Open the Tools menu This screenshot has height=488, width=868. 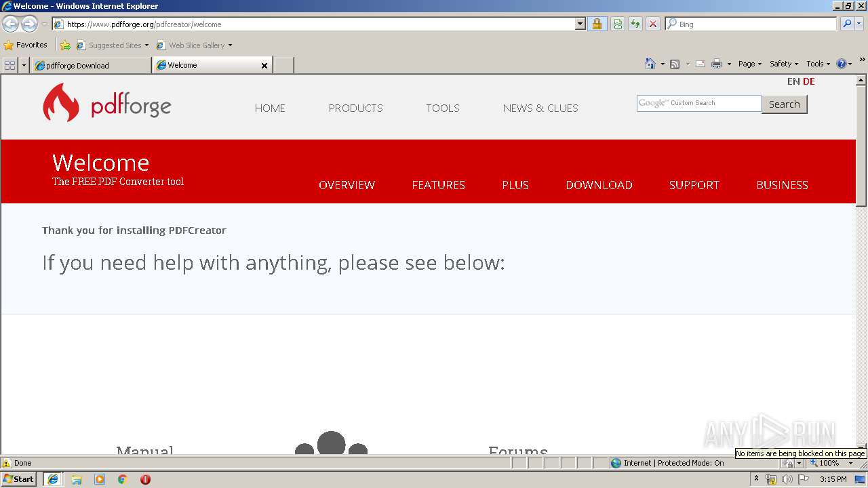[x=818, y=64]
